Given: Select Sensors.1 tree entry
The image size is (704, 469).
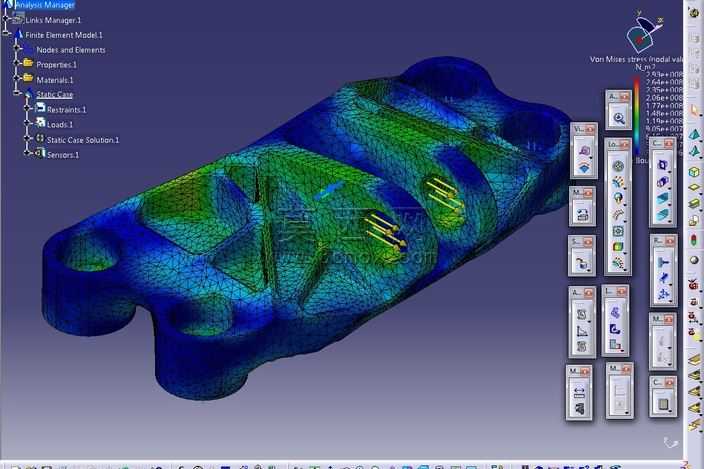Looking at the screenshot, I should pyautogui.click(x=63, y=155).
